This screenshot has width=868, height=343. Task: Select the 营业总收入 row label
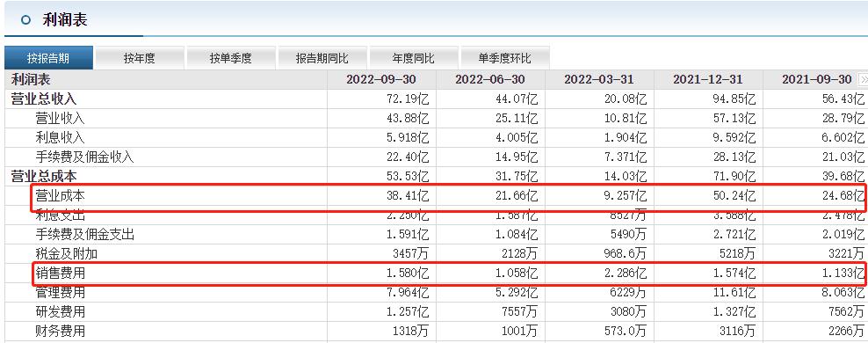(x=44, y=99)
